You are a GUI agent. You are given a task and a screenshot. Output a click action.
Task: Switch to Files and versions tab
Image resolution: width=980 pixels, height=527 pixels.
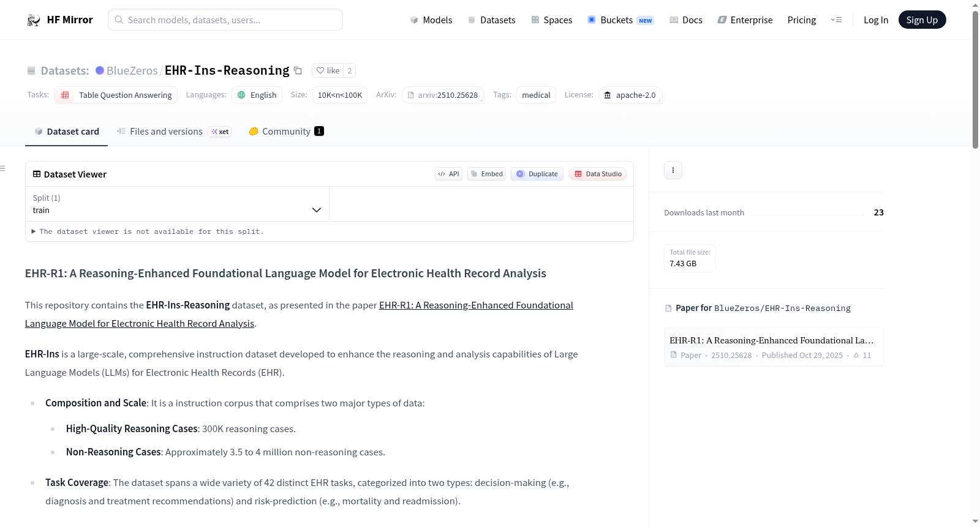[x=173, y=132]
